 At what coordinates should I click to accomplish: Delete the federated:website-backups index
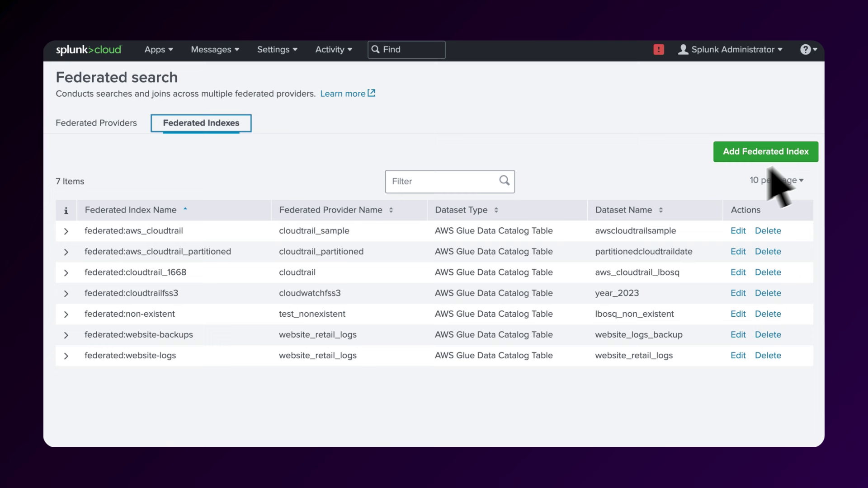[768, 335]
